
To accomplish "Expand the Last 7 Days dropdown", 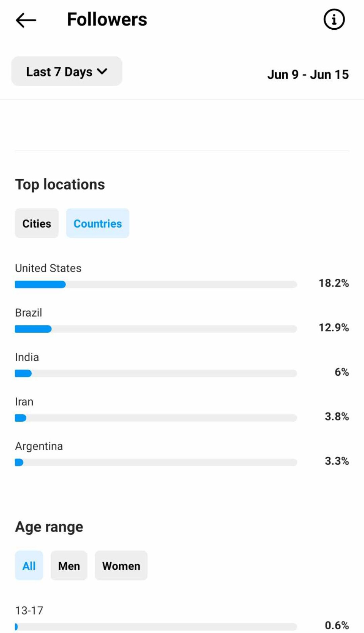I will coord(67,71).
